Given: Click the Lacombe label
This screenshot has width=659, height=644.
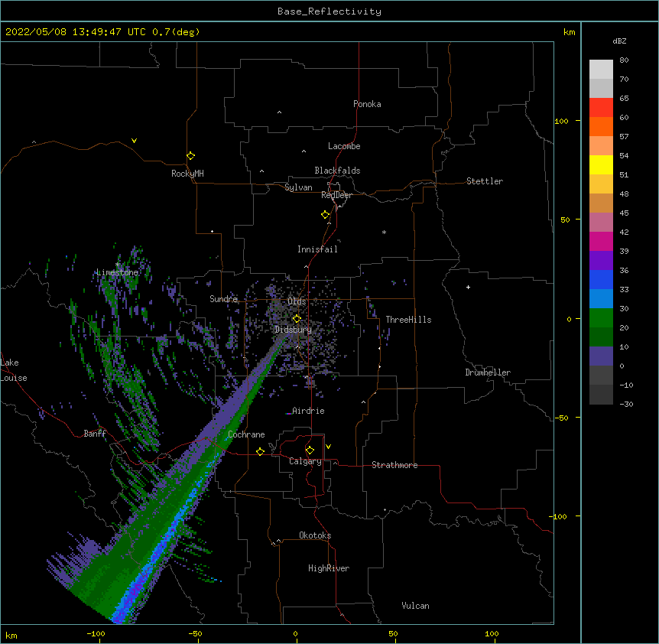Looking at the screenshot, I should tap(344, 146).
